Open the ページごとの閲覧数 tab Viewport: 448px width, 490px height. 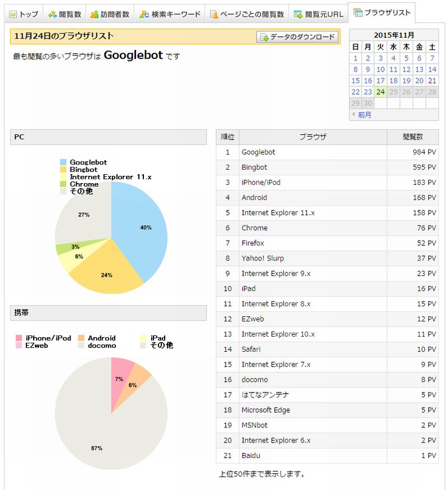click(x=247, y=15)
